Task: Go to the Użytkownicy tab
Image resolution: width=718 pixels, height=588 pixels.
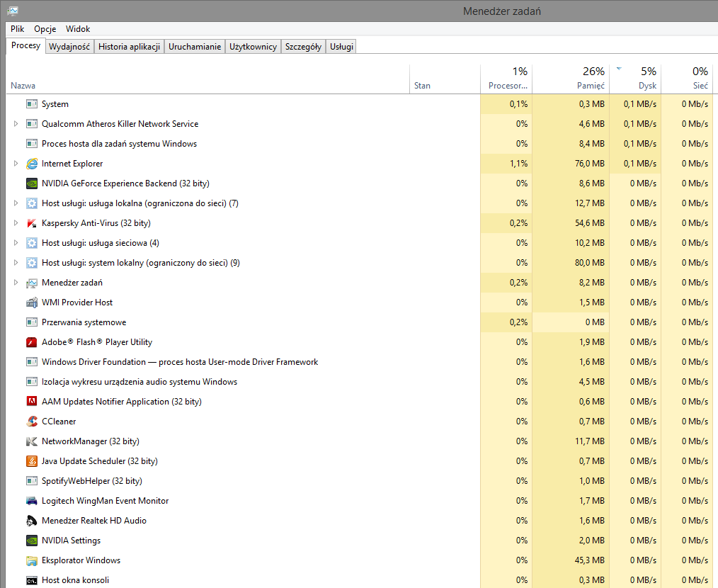Action: pyautogui.click(x=253, y=47)
